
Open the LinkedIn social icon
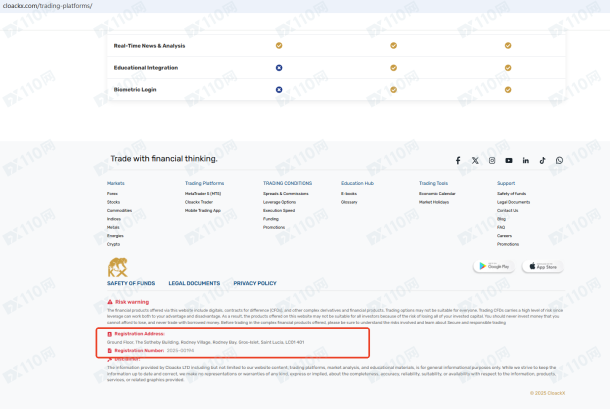pos(526,160)
